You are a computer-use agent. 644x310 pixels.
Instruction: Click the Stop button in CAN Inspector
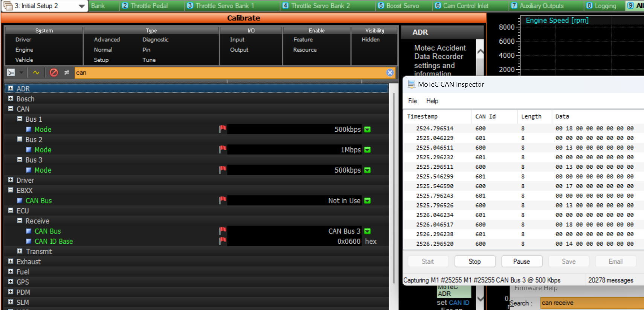click(x=475, y=261)
